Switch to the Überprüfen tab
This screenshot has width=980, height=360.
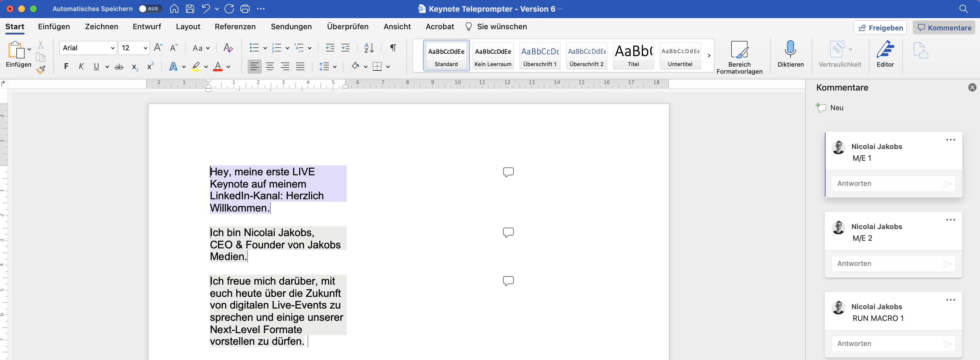pos(347,27)
